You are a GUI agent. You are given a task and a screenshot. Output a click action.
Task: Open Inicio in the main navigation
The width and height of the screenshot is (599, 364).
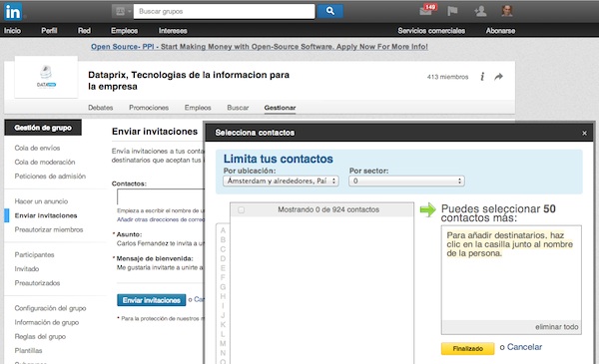point(13,31)
